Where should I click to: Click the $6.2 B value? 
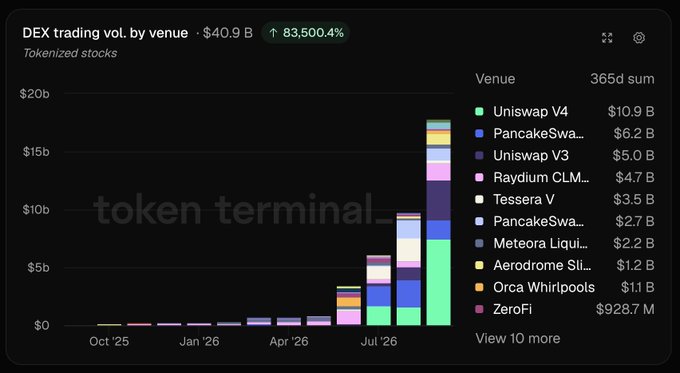point(634,133)
